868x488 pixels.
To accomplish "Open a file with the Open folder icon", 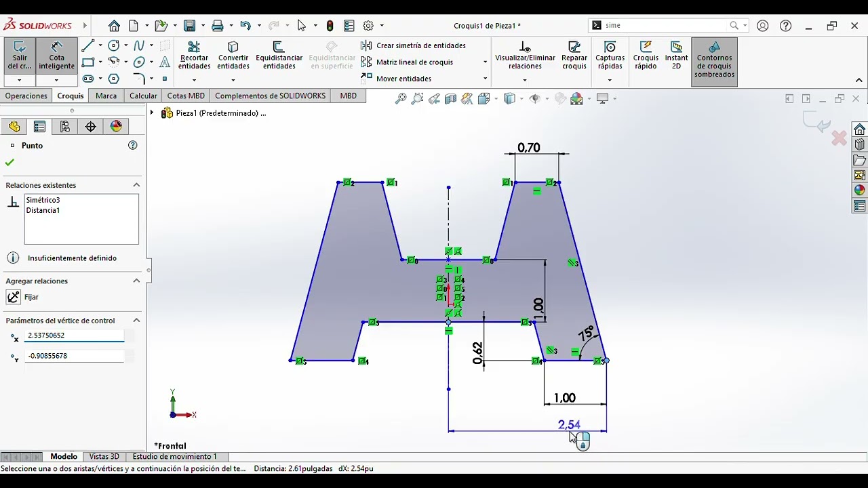I will click(161, 26).
